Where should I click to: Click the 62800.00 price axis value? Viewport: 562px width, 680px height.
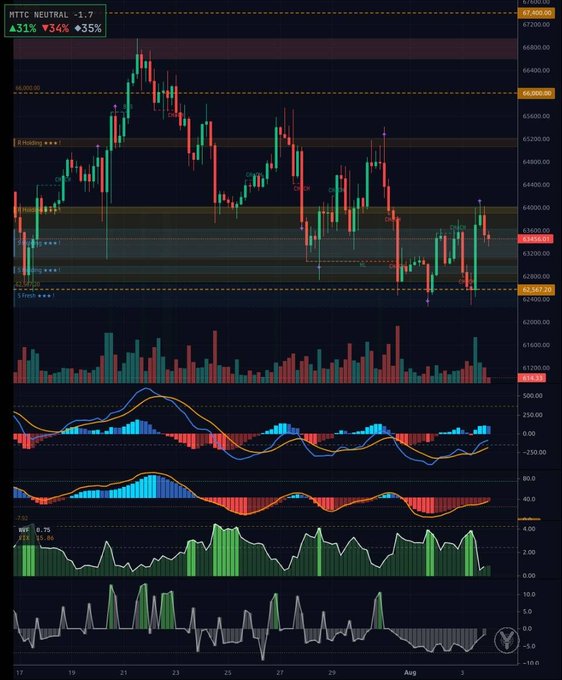tap(536, 276)
